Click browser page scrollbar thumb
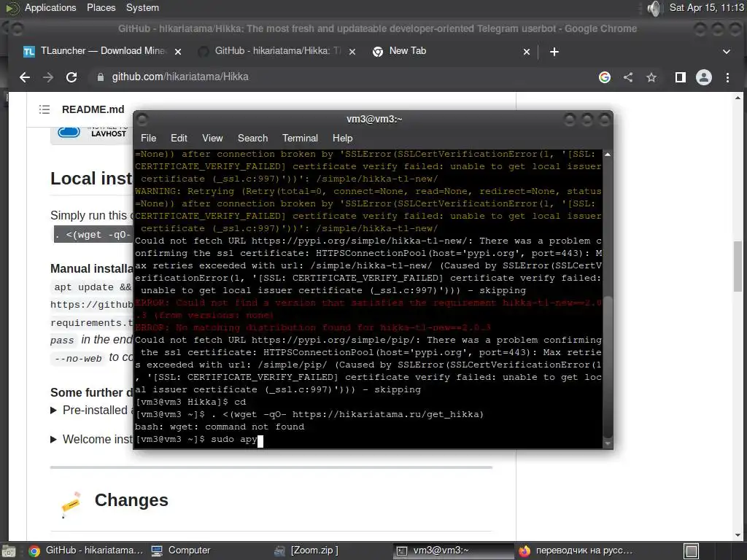Image resolution: width=747 pixels, height=560 pixels. pos(738,267)
